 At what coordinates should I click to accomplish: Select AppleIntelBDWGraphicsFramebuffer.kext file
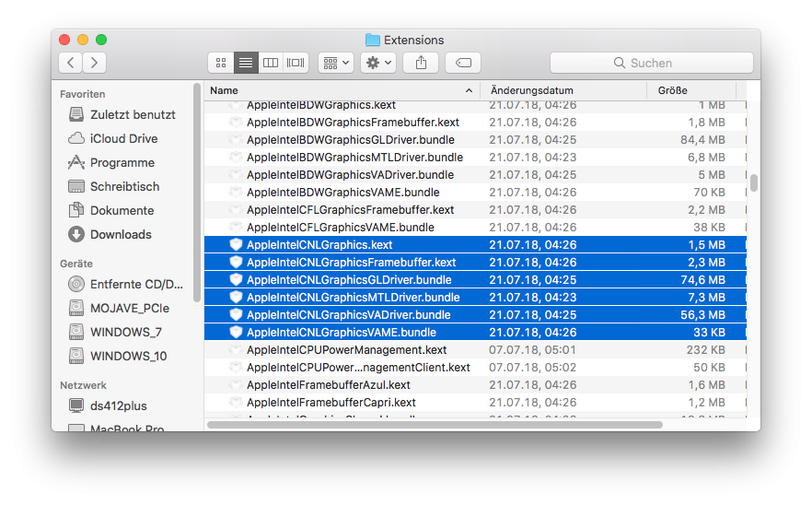pyautogui.click(x=475, y=123)
